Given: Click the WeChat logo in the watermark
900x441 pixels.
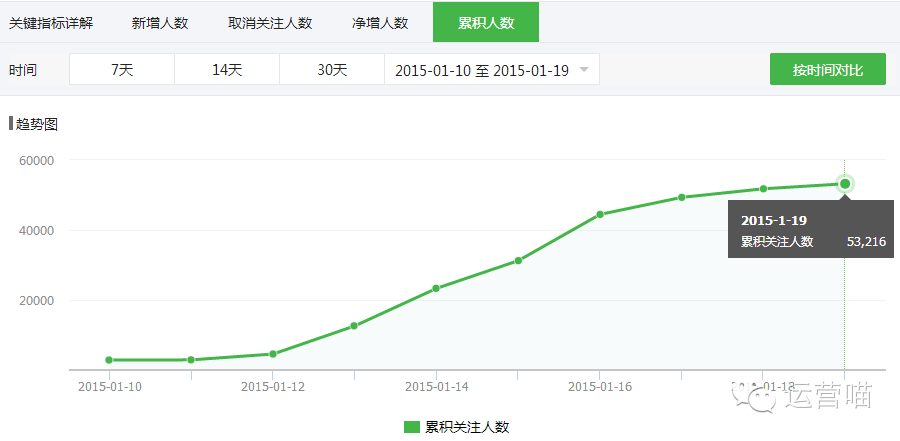Looking at the screenshot, I should point(755,397).
